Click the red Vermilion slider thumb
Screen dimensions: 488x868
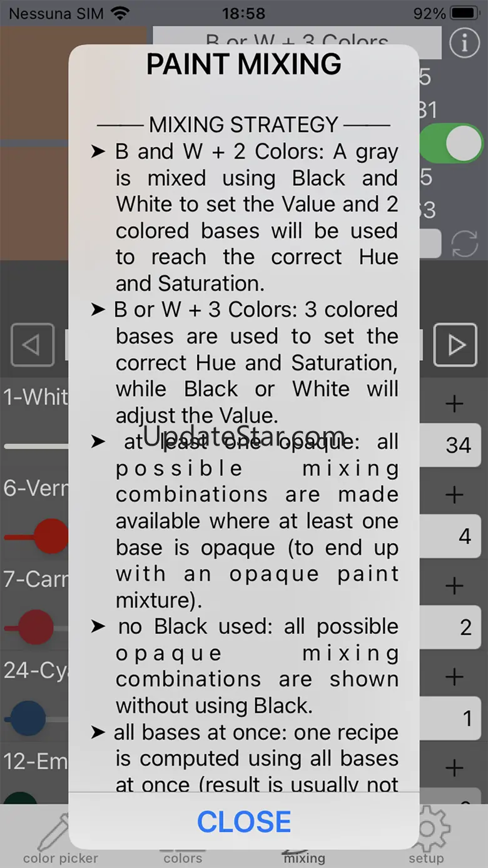tap(50, 536)
